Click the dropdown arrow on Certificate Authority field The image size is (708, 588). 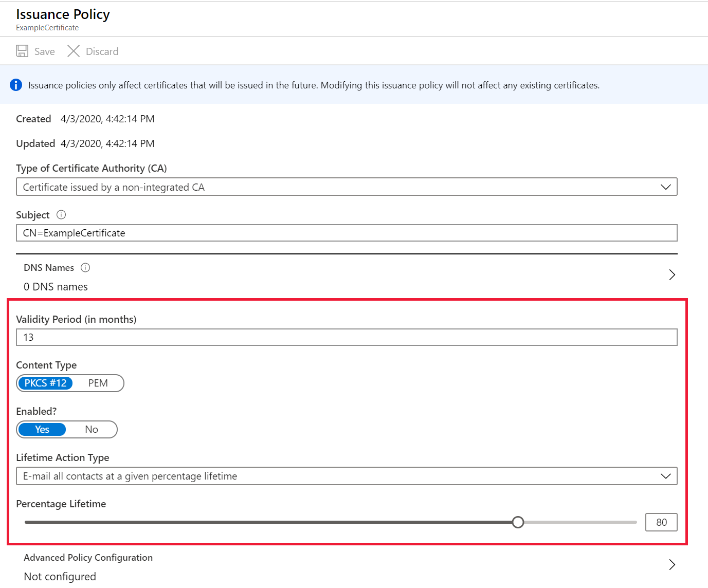pos(666,187)
